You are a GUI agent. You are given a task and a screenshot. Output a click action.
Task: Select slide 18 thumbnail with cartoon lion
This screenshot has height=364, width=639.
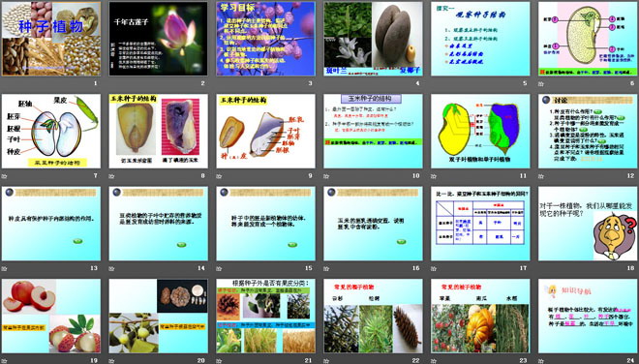[588, 224]
